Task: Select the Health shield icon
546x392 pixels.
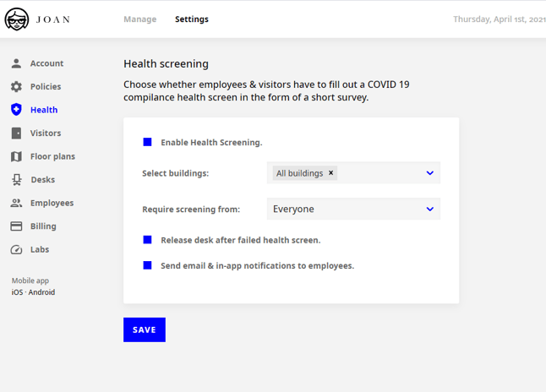Action: [16, 110]
